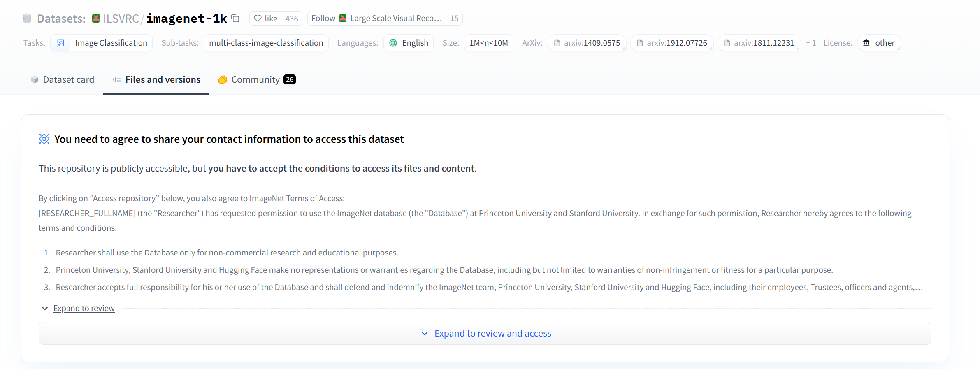Click the contact information agreement heading
The image size is (980, 369).
(x=229, y=139)
